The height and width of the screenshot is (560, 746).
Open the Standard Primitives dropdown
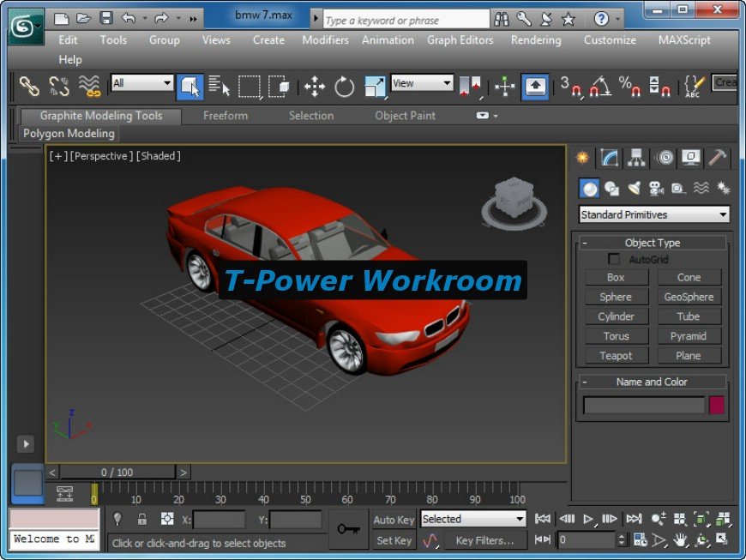pos(653,214)
